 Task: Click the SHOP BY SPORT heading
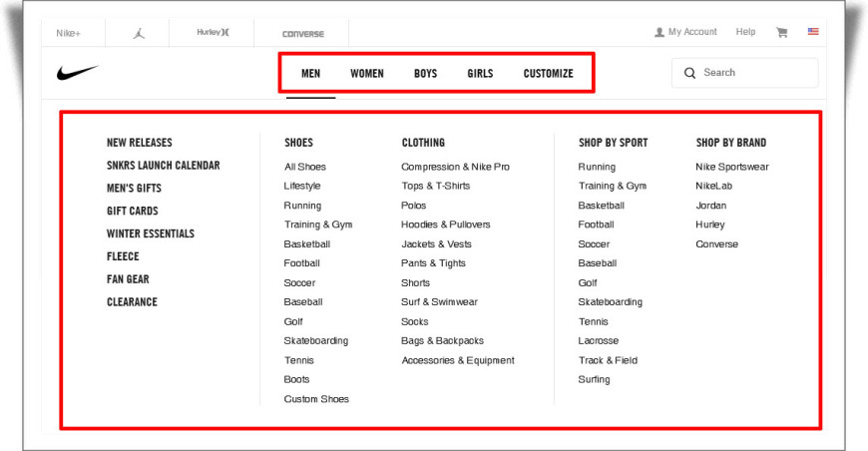pos(613,143)
